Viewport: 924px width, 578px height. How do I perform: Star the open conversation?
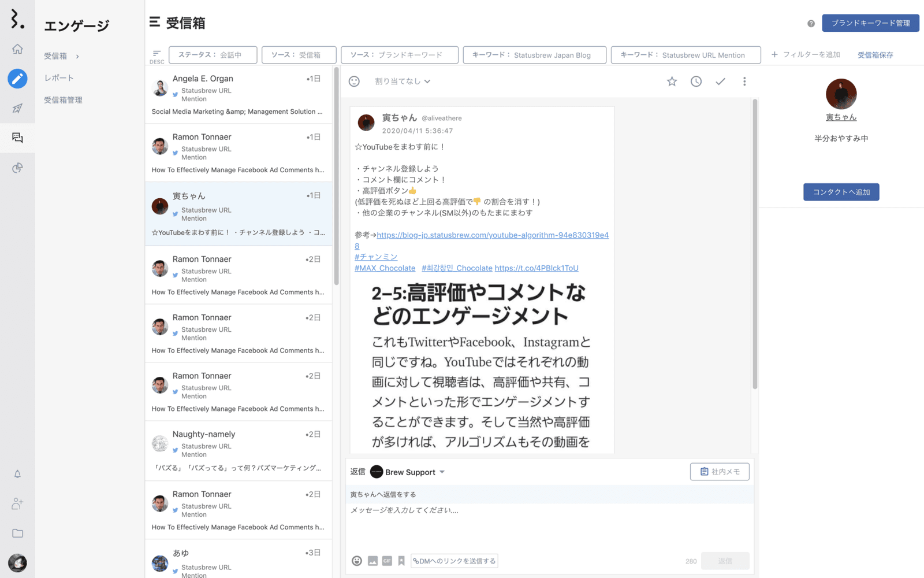point(672,81)
